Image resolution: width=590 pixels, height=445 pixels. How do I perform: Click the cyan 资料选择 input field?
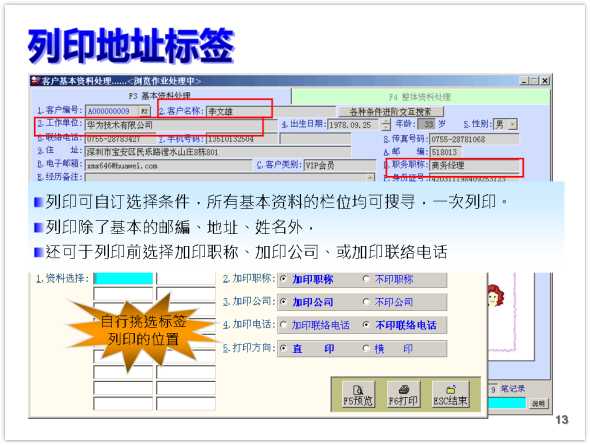123,279
